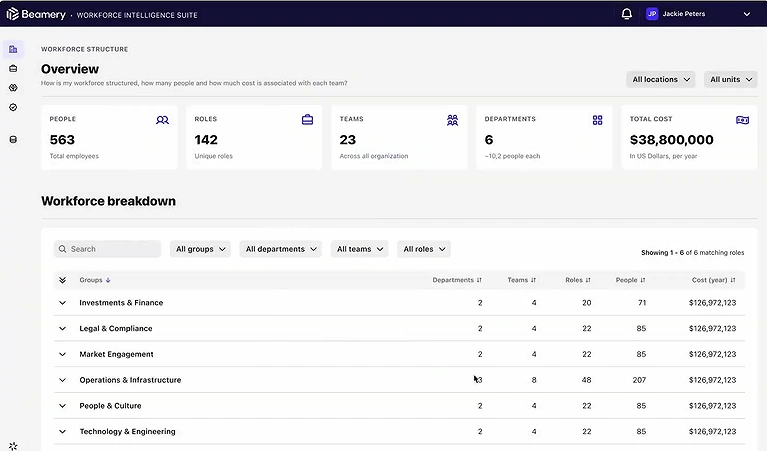Image resolution: width=767 pixels, height=451 pixels.
Task: Click the People card icon
Action: pyautogui.click(x=162, y=120)
